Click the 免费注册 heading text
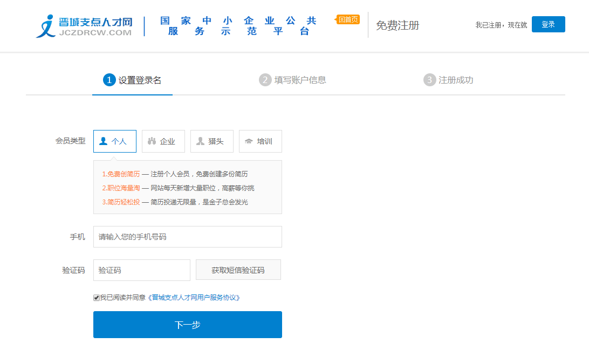 click(398, 25)
